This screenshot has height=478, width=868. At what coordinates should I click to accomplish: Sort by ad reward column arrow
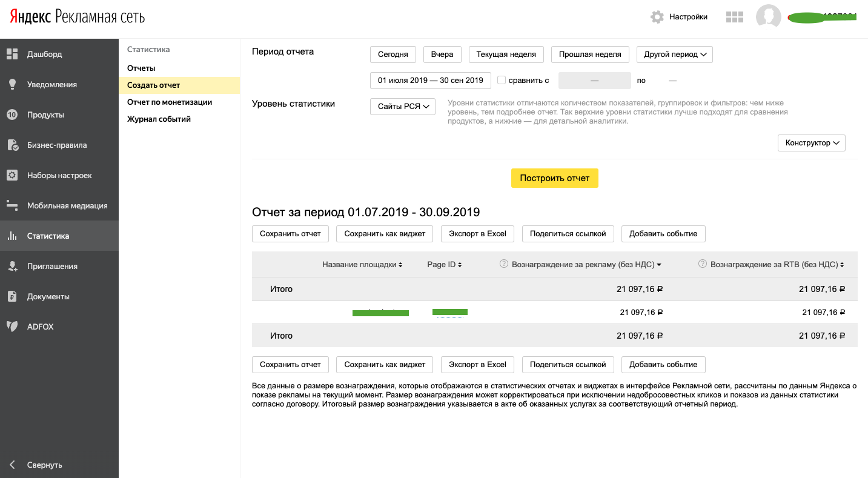click(x=659, y=265)
